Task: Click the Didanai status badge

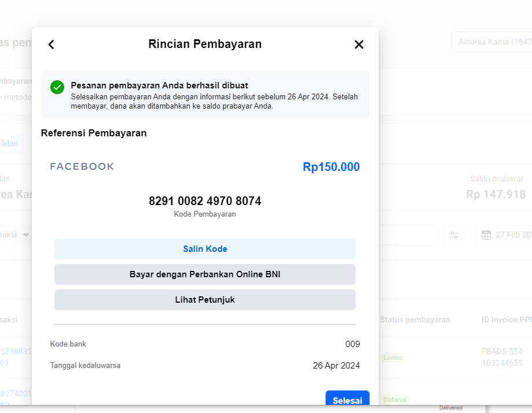Action: coord(395,400)
